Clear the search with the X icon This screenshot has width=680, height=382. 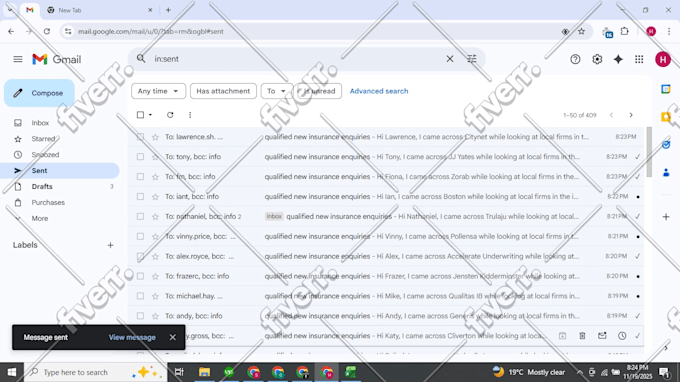point(450,59)
